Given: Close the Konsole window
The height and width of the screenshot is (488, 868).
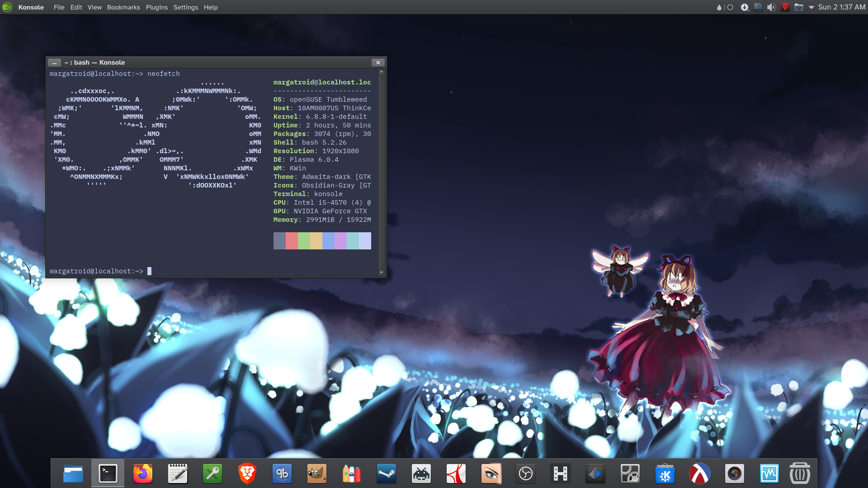Looking at the screenshot, I should pos(378,62).
